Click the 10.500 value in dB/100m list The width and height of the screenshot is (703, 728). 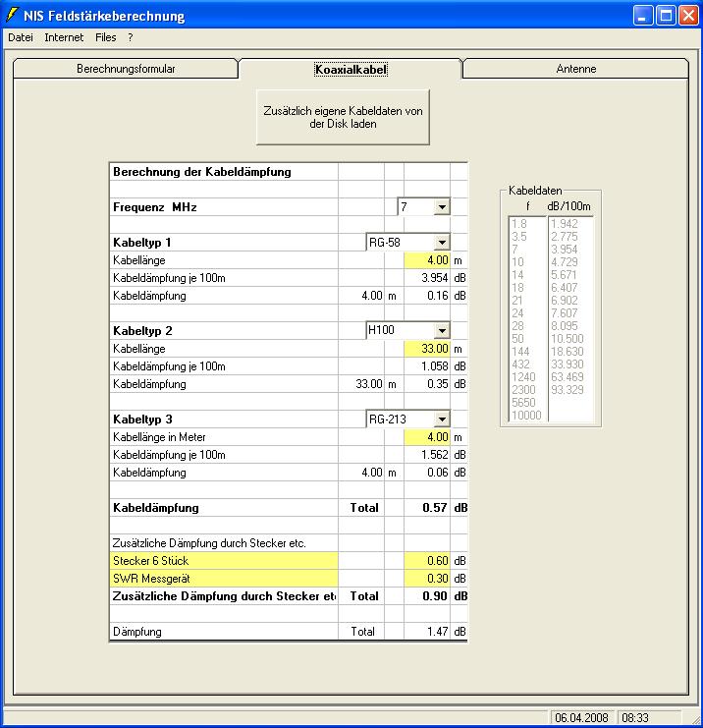568,339
